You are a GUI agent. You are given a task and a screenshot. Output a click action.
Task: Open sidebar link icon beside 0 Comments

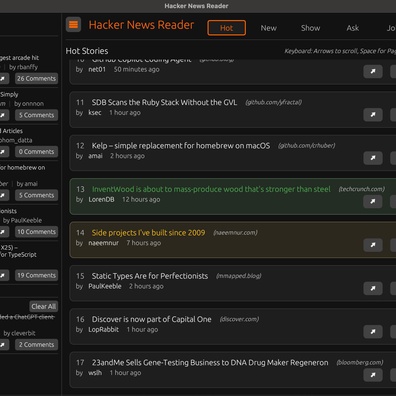pos(3,152)
